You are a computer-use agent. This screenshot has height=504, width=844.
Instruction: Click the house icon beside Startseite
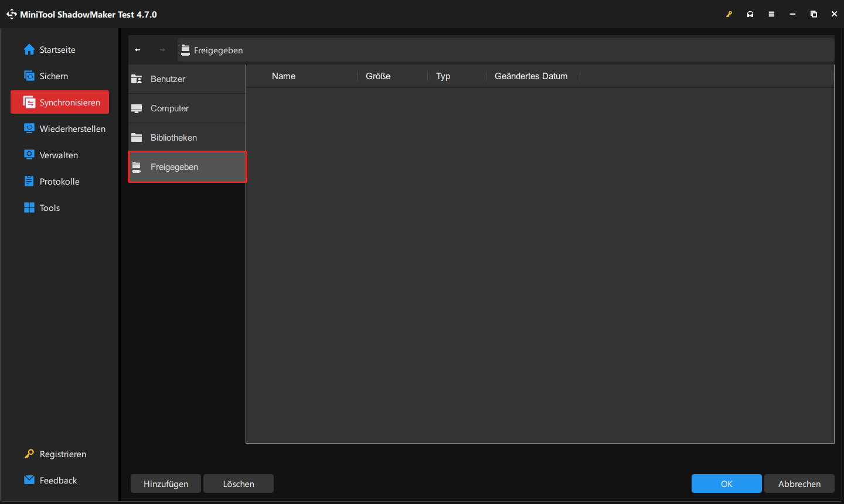tap(29, 50)
